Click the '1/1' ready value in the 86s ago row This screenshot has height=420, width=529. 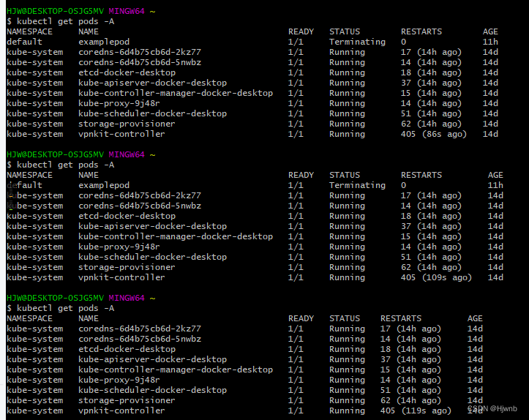[296, 134]
